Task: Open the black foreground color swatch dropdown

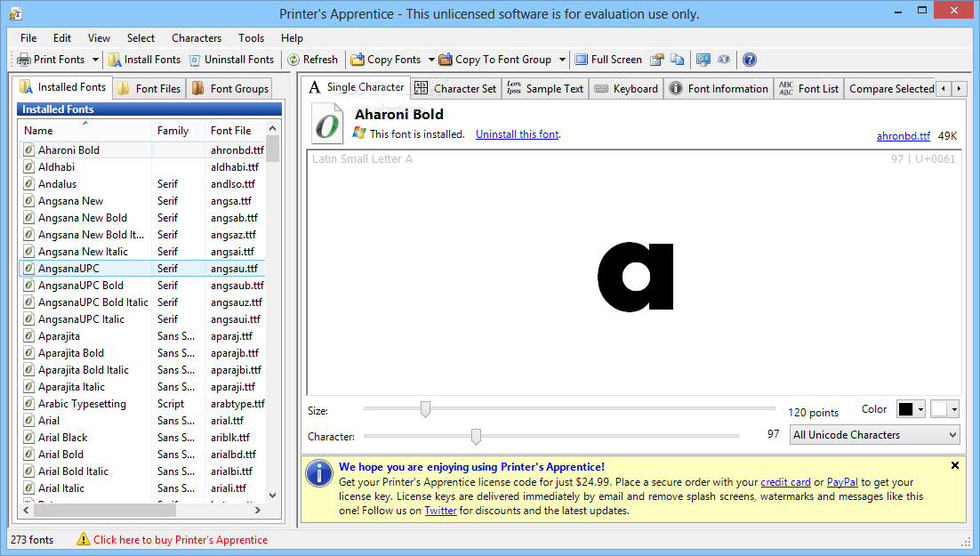Action: 911,409
